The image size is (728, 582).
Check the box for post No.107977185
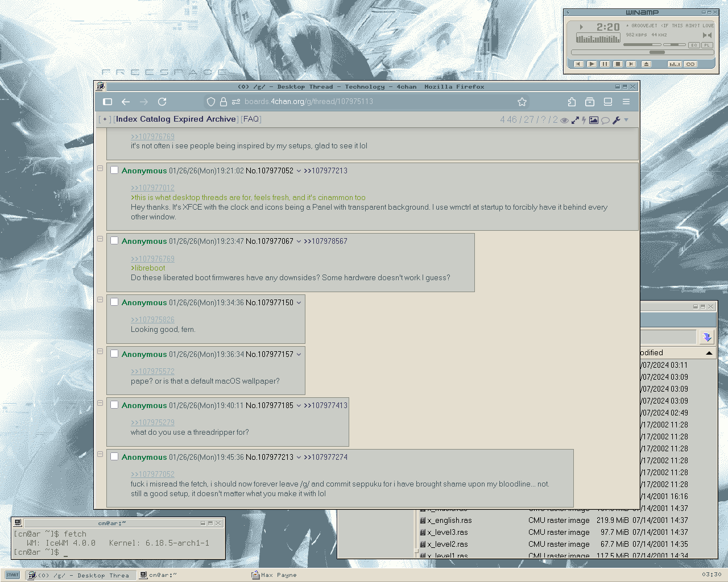[114, 405]
